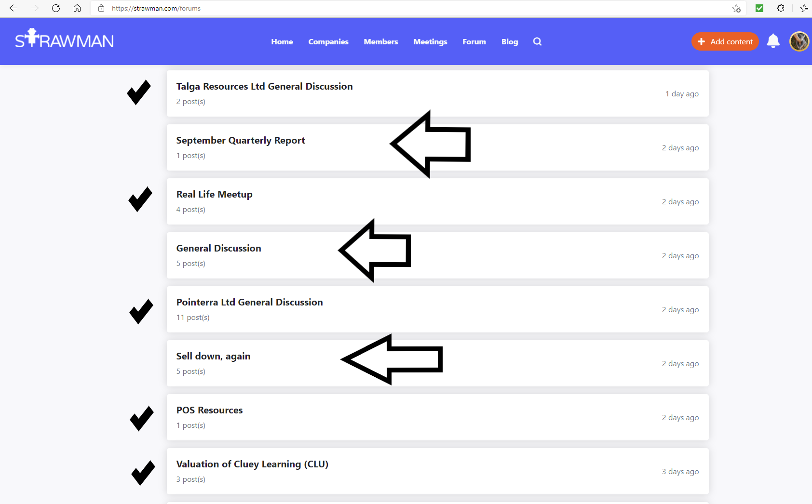Click the browser back arrow
812x504 pixels.
click(x=14, y=8)
